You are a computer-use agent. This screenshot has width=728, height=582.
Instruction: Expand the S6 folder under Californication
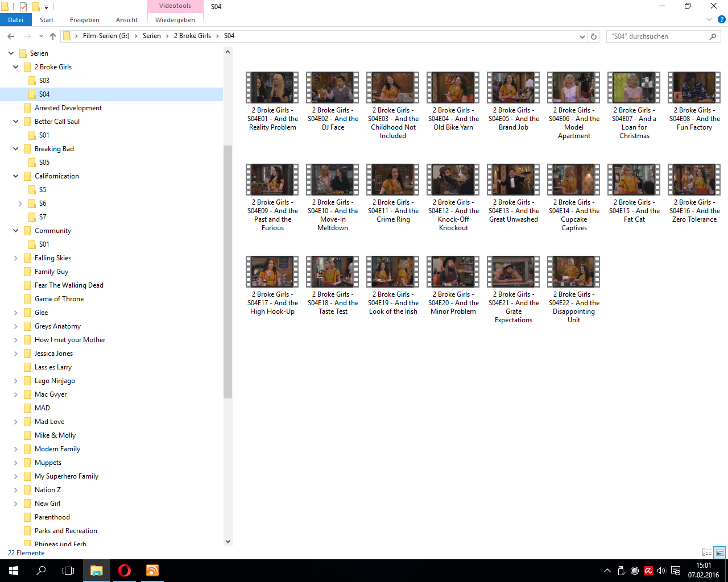click(20, 203)
